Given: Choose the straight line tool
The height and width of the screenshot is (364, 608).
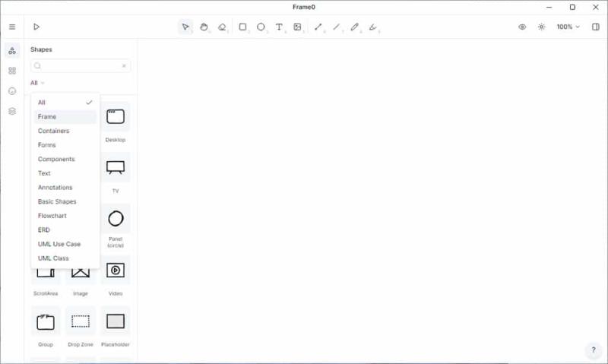Looking at the screenshot, I should [337, 27].
